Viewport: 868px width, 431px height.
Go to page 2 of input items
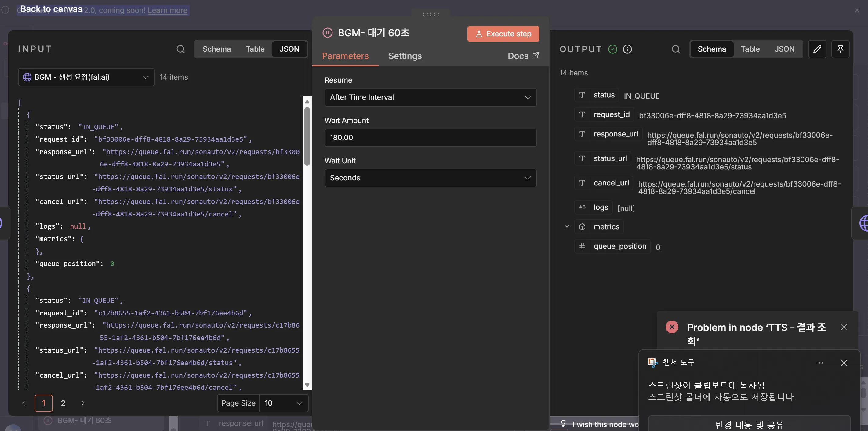tap(63, 403)
